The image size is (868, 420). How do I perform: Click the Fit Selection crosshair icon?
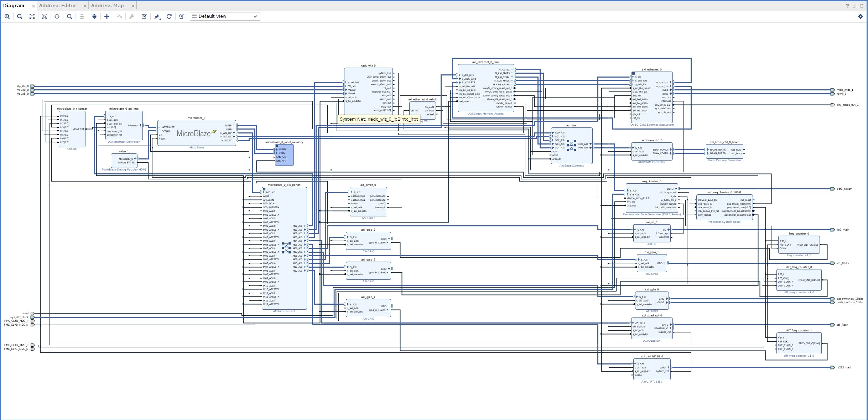[x=57, y=16]
